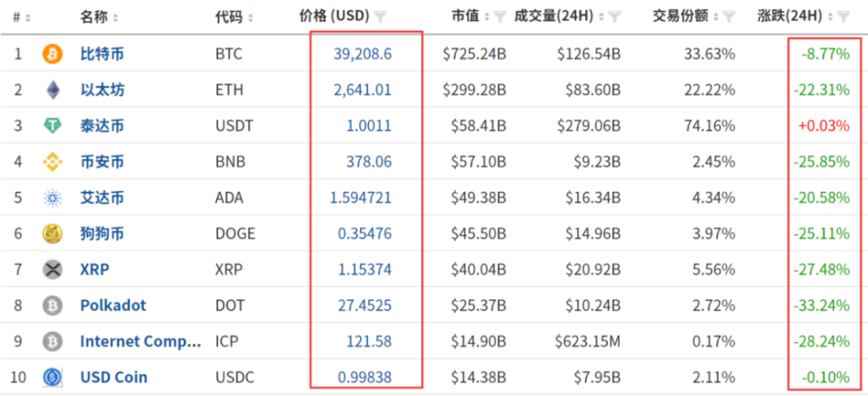Viewport: 868px width, 396px height.
Task: Open the 价格 (USD) filter funnel
Action: click(x=380, y=16)
